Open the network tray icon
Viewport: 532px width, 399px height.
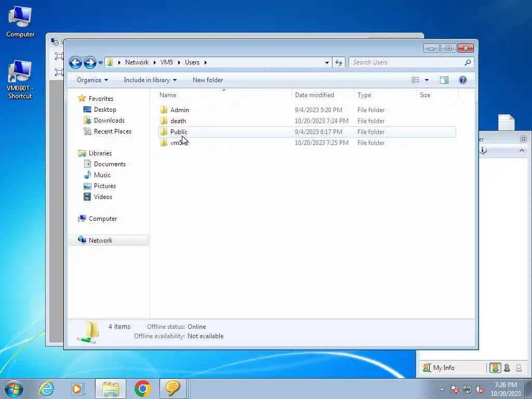[467, 390]
